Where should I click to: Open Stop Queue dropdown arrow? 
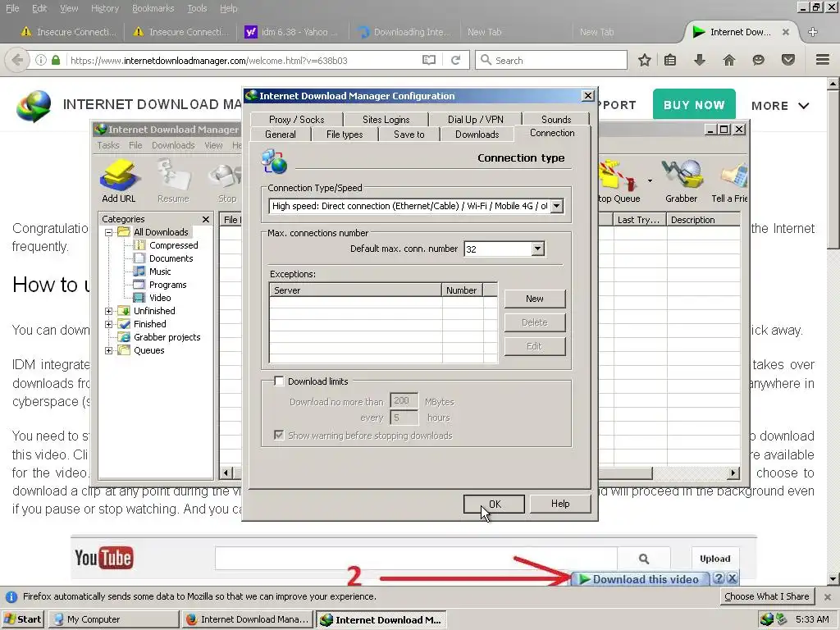coord(650,181)
